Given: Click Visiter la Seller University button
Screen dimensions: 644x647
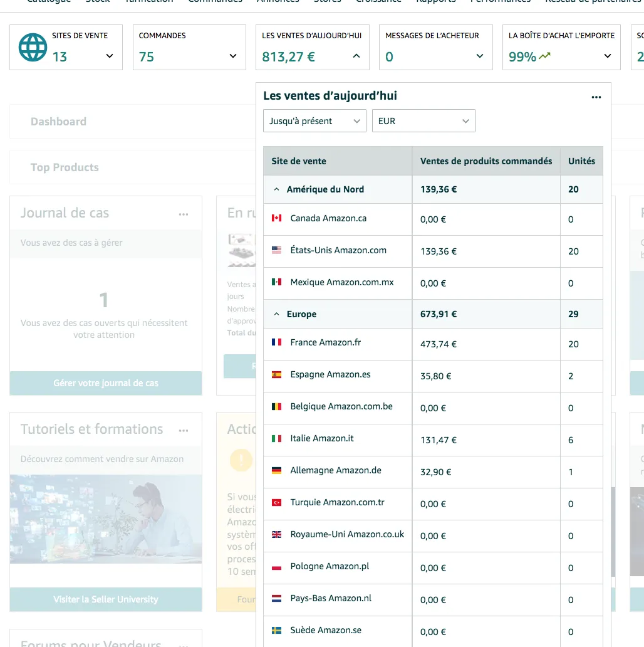Looking at the screenshot, I should [105, 599].
